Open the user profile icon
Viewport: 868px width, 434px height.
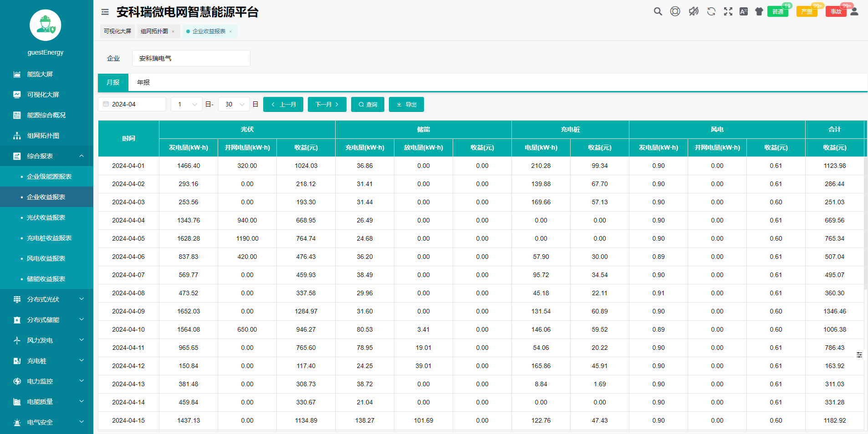[x=854, y=11]
